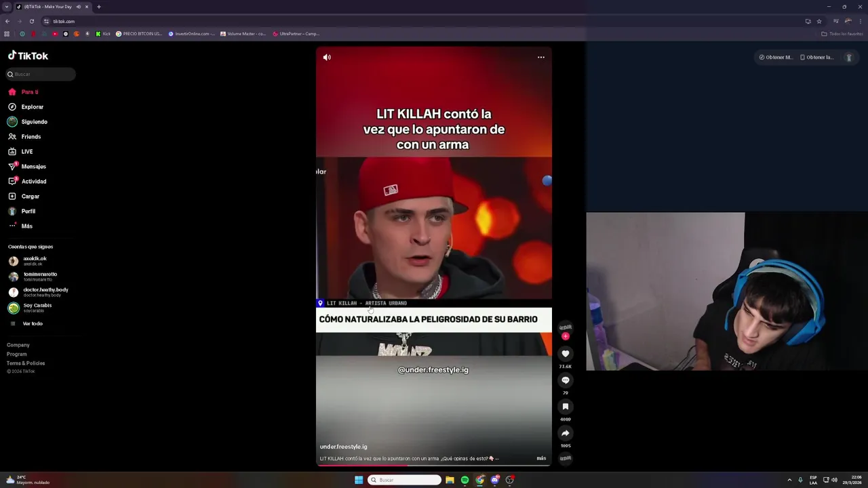
Task: Like the video with the heart icon
Action: pos(565,353)
